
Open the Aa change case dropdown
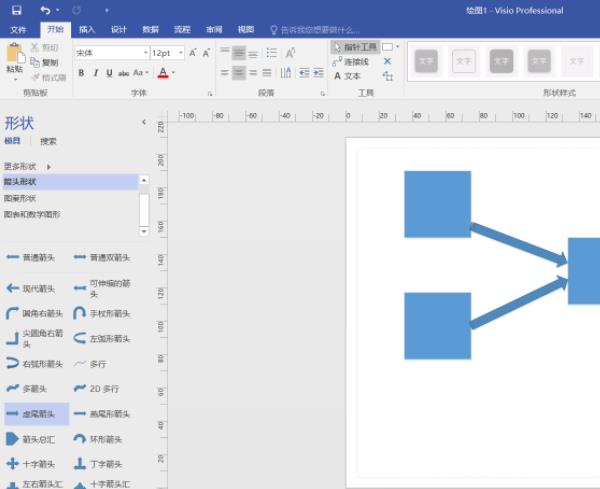point(140,72)
